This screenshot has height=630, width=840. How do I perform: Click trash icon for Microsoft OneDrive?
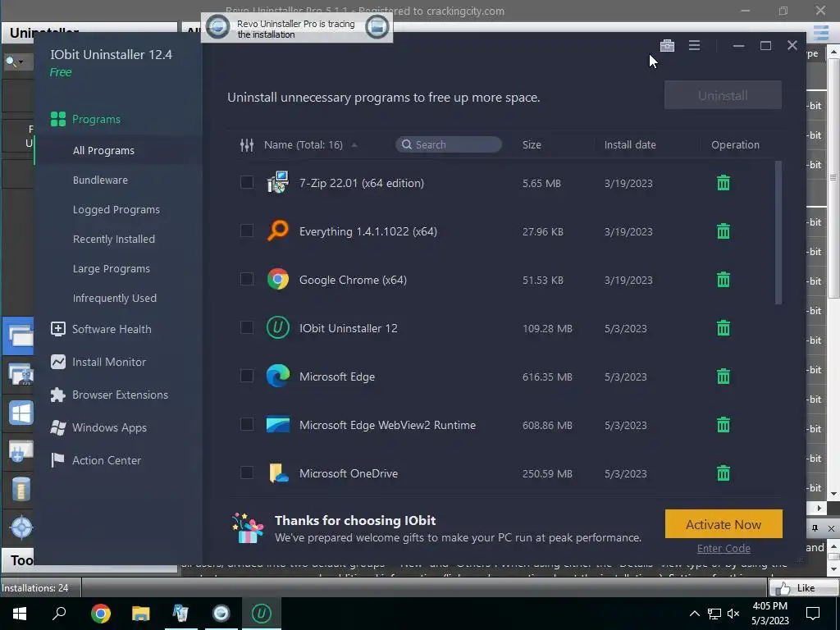click(x=724, y=473)
